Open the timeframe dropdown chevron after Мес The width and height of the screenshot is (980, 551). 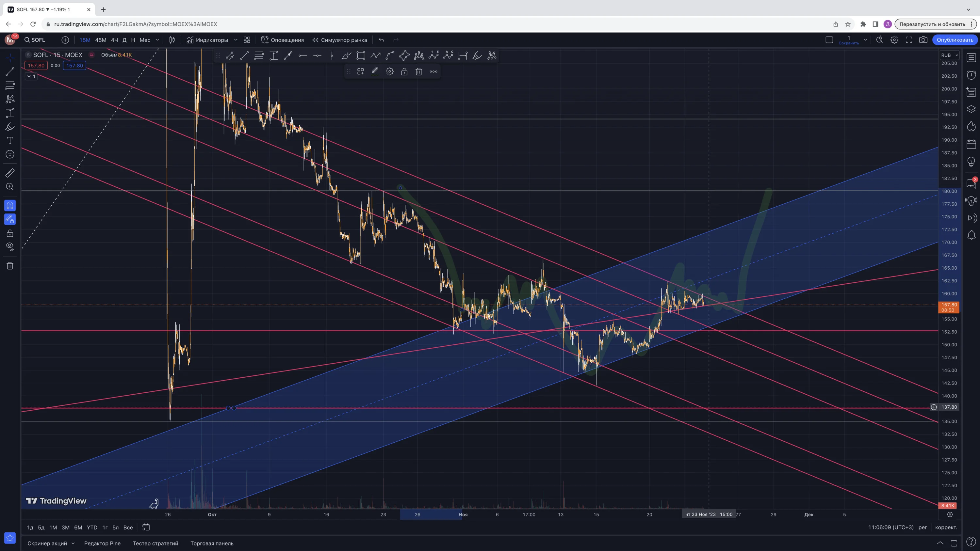point(157,40)
